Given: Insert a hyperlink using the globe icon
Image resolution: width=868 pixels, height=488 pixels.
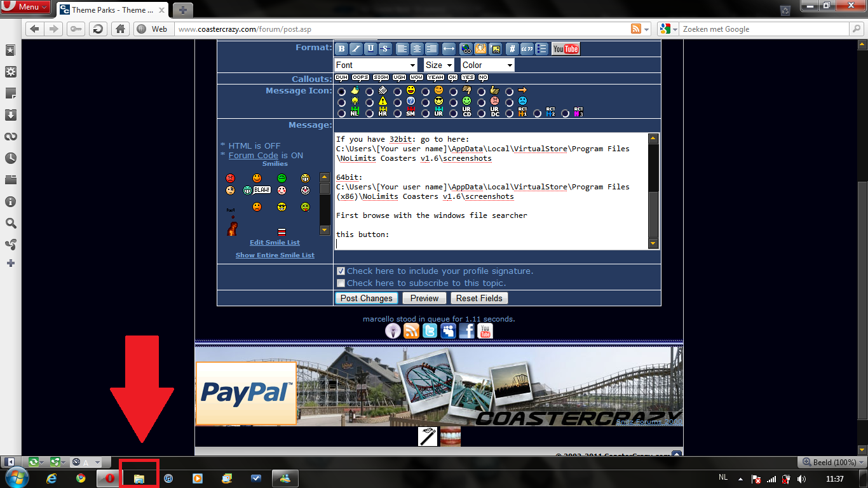Looking at the screenshot, I should tap(466, 49).
